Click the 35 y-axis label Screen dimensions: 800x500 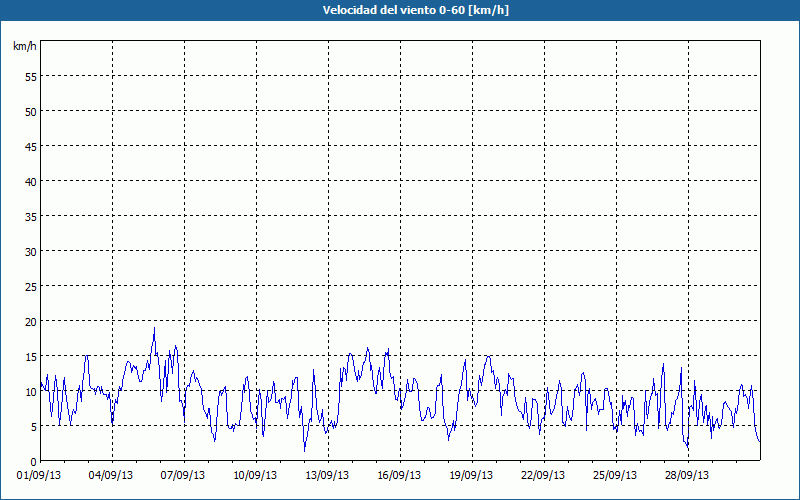pyautogui.click(x=31, y=217)
